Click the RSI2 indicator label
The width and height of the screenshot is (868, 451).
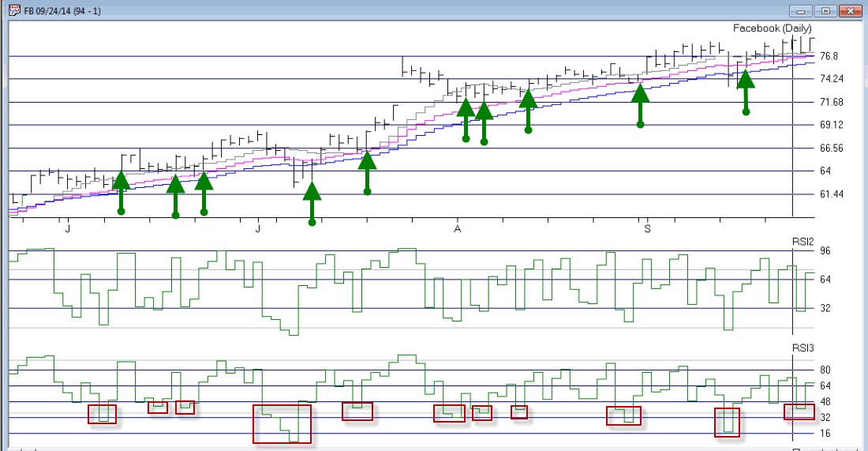click(803, 242)
